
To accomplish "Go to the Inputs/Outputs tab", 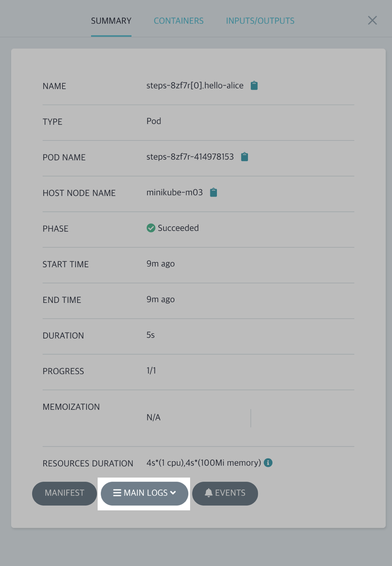I will point(260,21).
